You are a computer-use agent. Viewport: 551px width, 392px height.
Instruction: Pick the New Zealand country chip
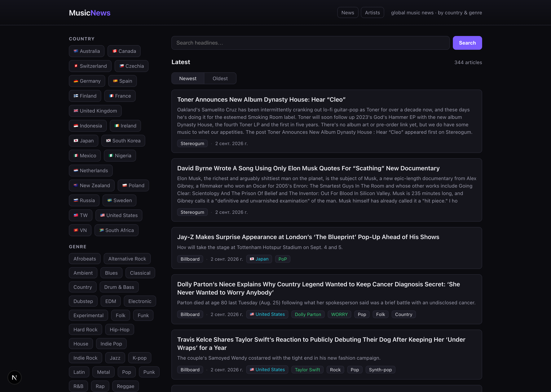pyautogui.click(x=92, y=186)
